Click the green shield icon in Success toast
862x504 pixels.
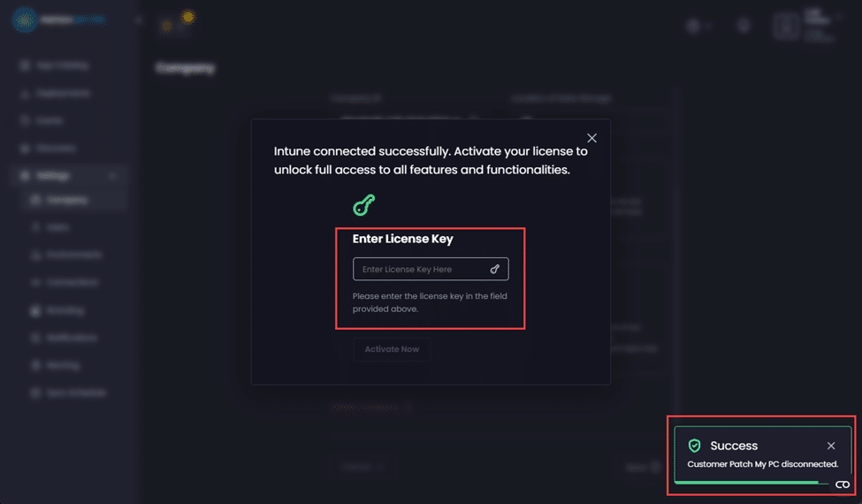(694, 446)
